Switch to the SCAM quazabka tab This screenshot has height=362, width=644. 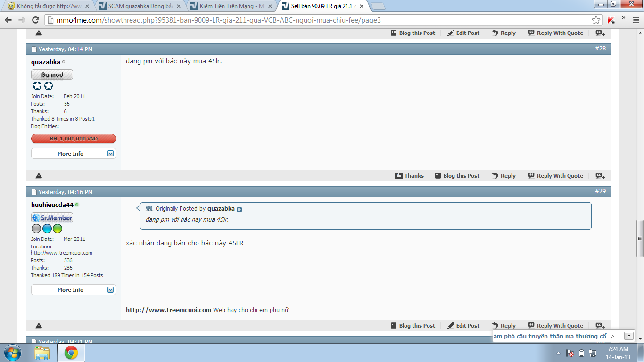point(140,6)
